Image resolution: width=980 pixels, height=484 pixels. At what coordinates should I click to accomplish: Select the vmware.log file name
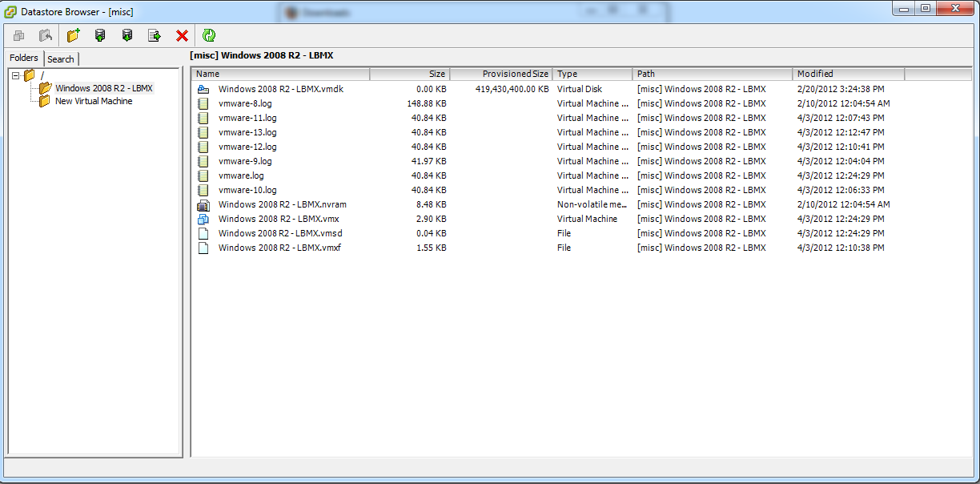pos(241,175)
